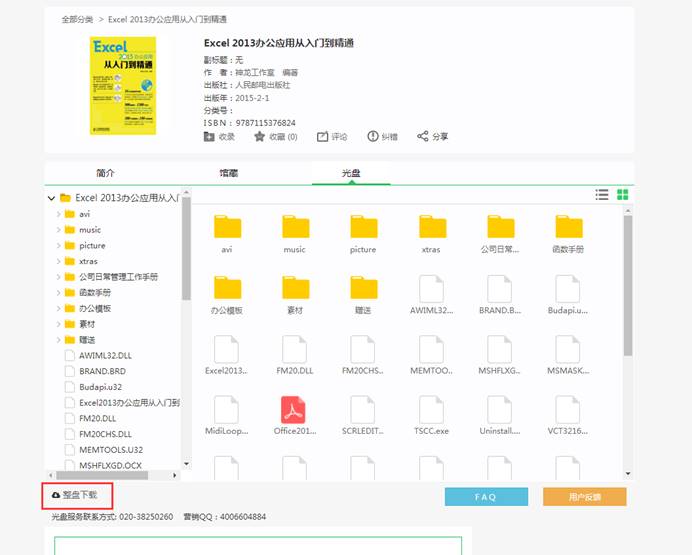Select the BRAND.B... file icon
Image resolution: width=692 pixels, height=555 pixels.
[x=500, y=289]
